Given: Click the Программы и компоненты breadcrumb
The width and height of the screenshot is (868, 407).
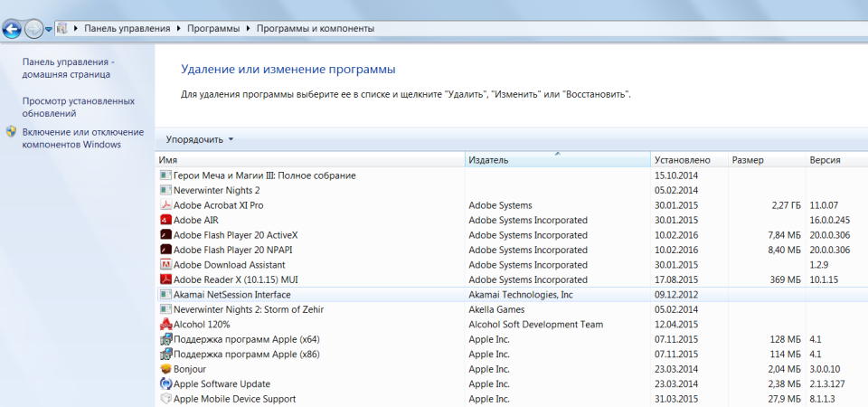Looking at the screenshot, I should [x=316, y=28].
